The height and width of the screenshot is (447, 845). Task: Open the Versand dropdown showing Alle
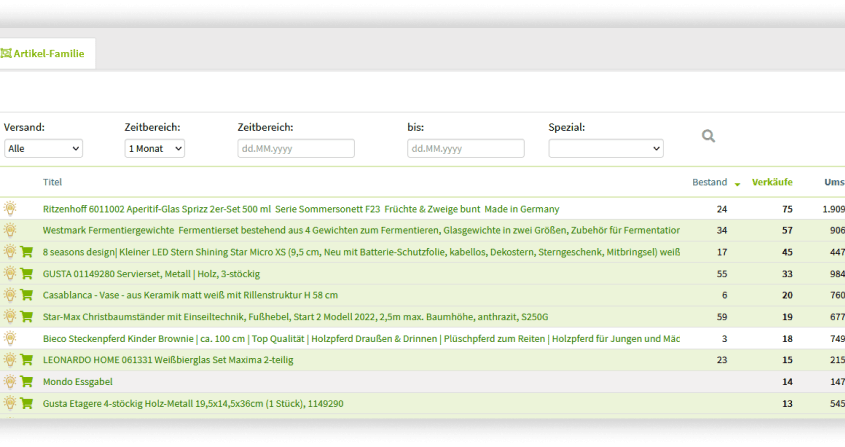43,148
